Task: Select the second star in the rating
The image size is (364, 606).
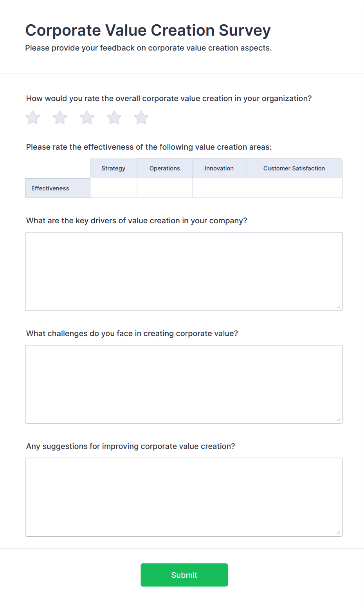Action: 59,117
